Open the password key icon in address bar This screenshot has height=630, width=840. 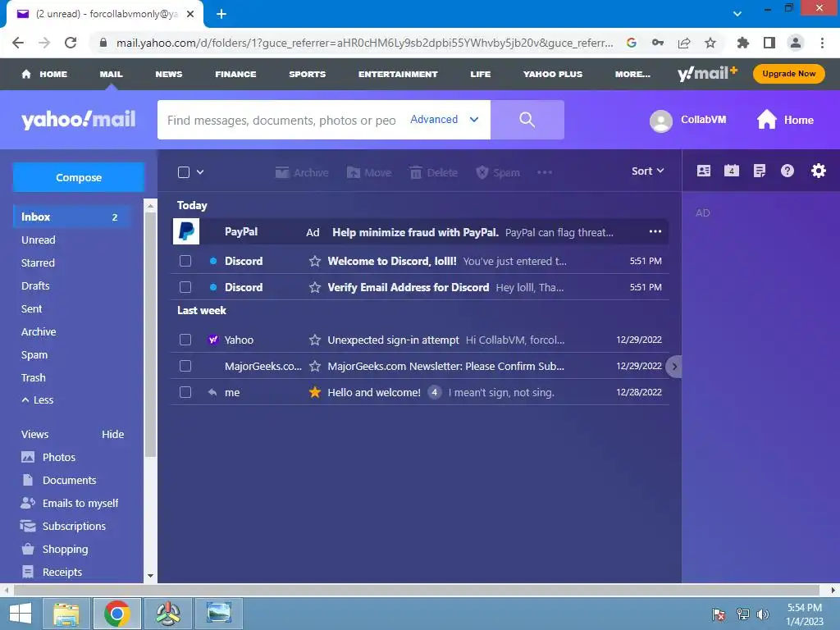[658, 43]
